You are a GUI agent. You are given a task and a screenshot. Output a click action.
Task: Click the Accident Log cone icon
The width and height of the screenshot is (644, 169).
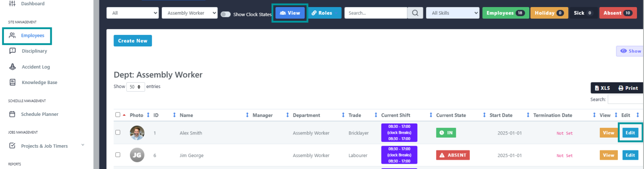click(12, 67)
